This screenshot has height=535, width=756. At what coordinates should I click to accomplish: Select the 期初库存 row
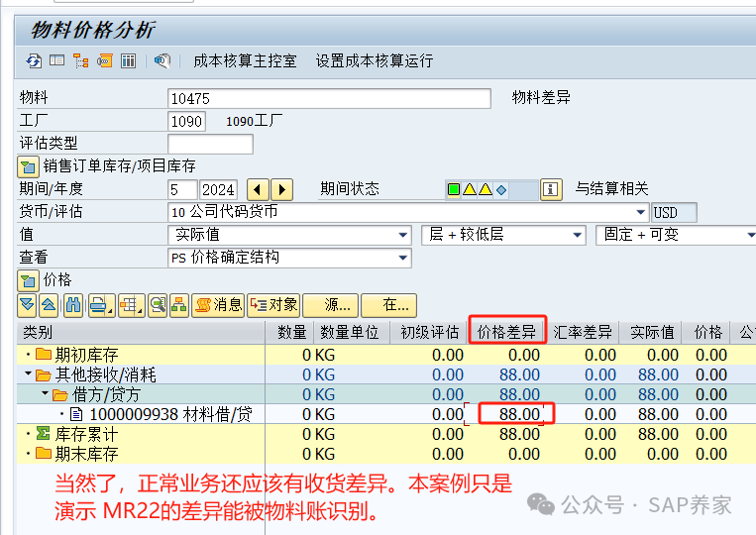click(x=385, y=355)
